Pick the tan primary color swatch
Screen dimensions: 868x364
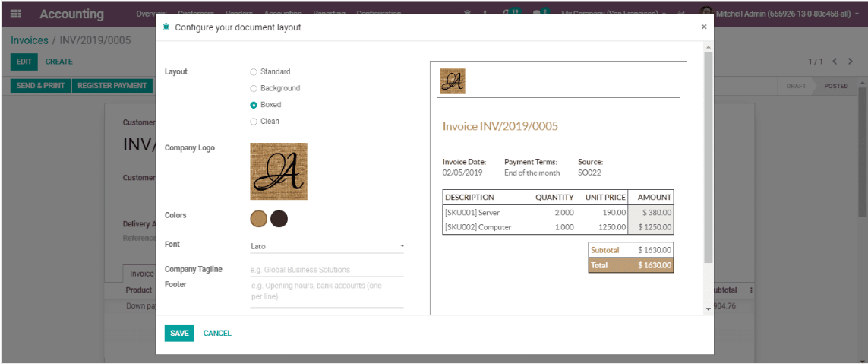pos(258,219)
